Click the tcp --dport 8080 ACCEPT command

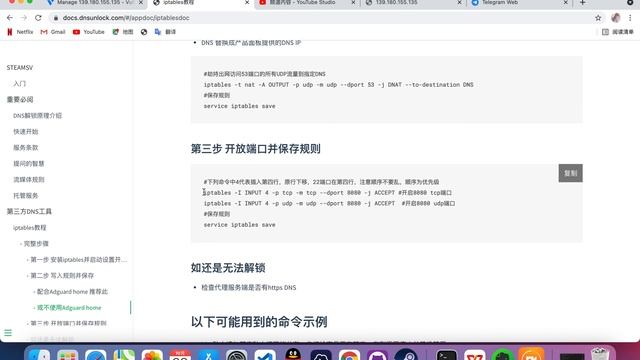pos(327,193)
